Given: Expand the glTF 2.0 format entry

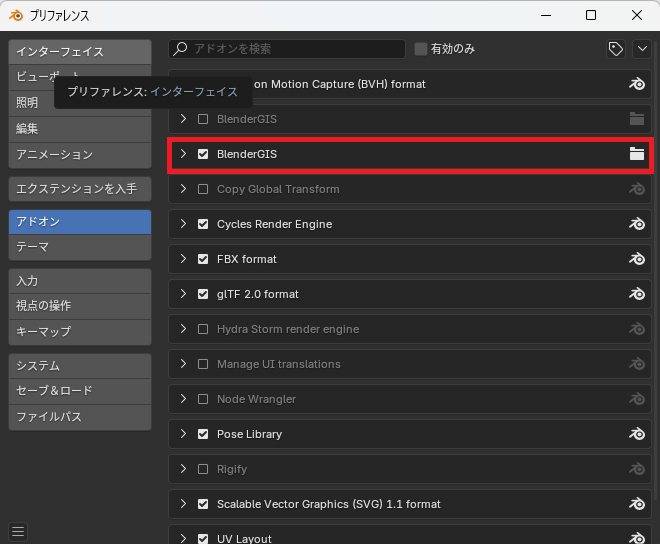Looking at the screenshot, I should coord(183,293).
